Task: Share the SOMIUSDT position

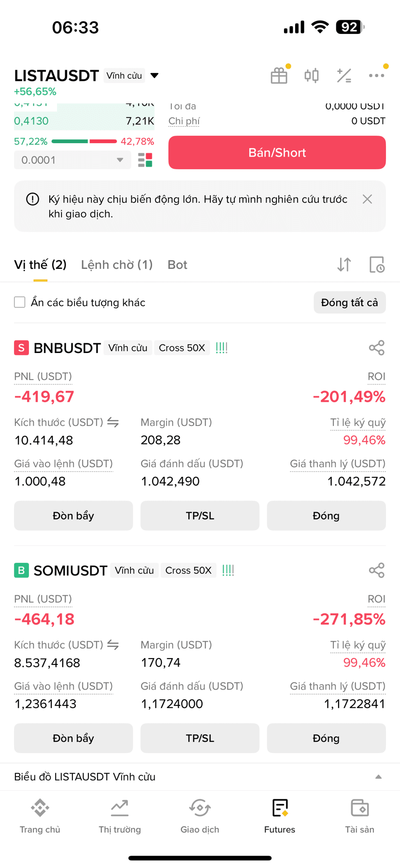Action: tap(376, 570)
